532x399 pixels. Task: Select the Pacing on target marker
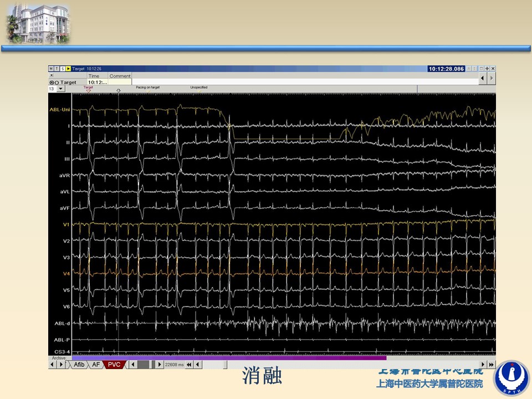click(148, 88)
